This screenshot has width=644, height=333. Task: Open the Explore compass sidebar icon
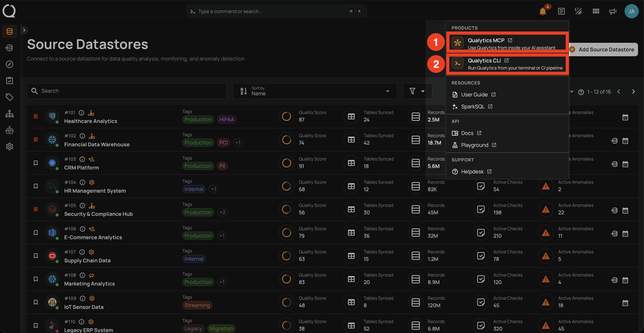[x=10, y=64]
